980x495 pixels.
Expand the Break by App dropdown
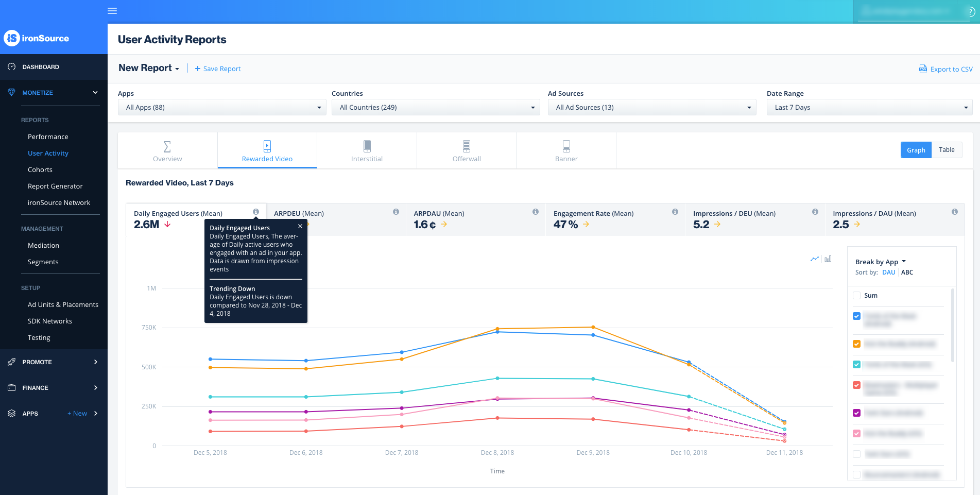tap(880, 262)
